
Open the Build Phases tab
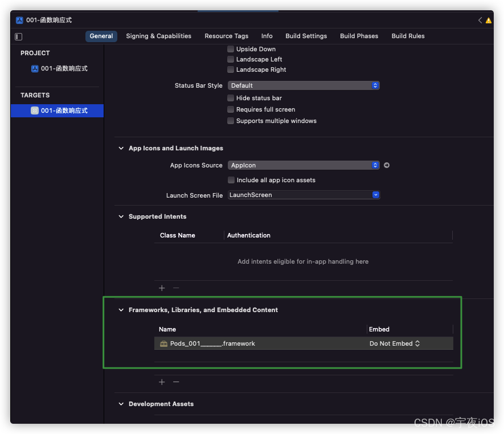tap(359, 36)
